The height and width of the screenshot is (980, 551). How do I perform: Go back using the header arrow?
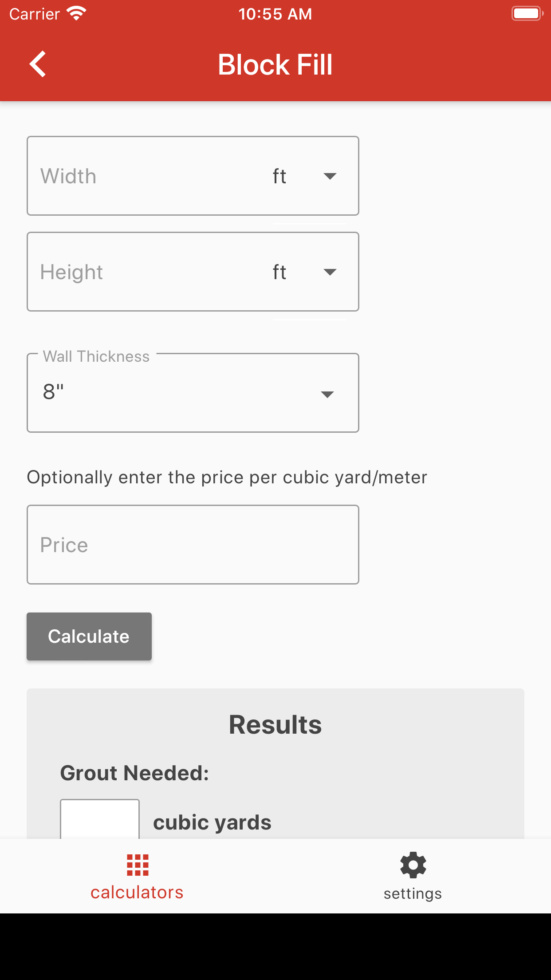38,64
